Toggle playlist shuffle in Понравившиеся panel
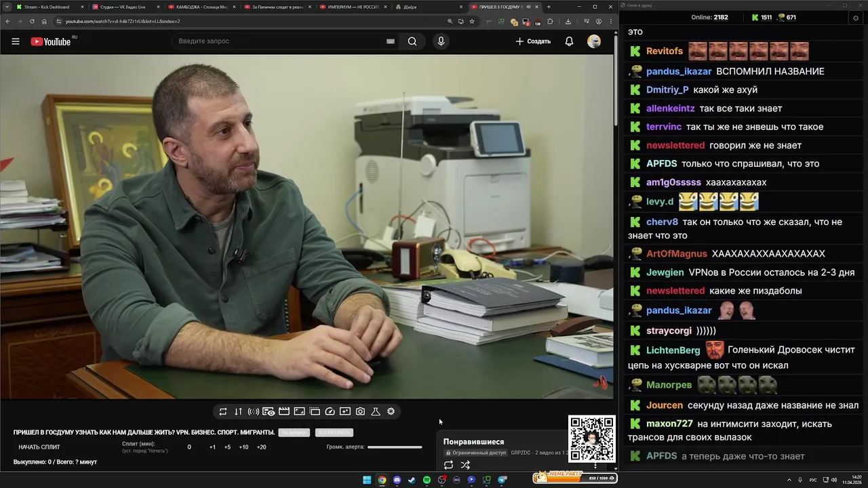 (465, 465)
